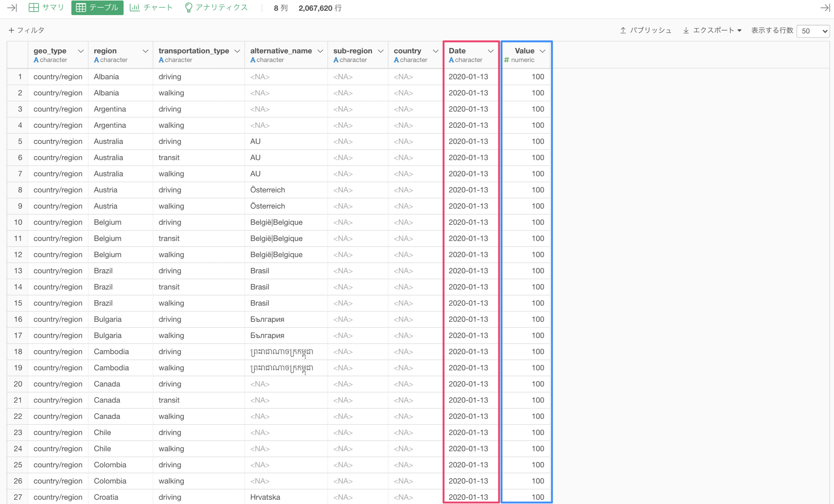834x504 pixels.
Task: Select the Albania driving region cell in row 1
Action: pyautogui.click(x=106, y=77)
